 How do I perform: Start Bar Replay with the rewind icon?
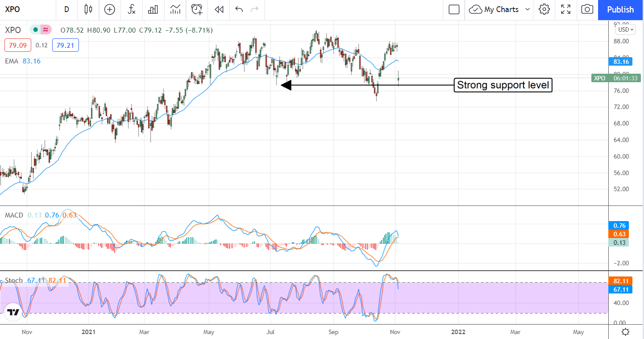coord(219,9)
